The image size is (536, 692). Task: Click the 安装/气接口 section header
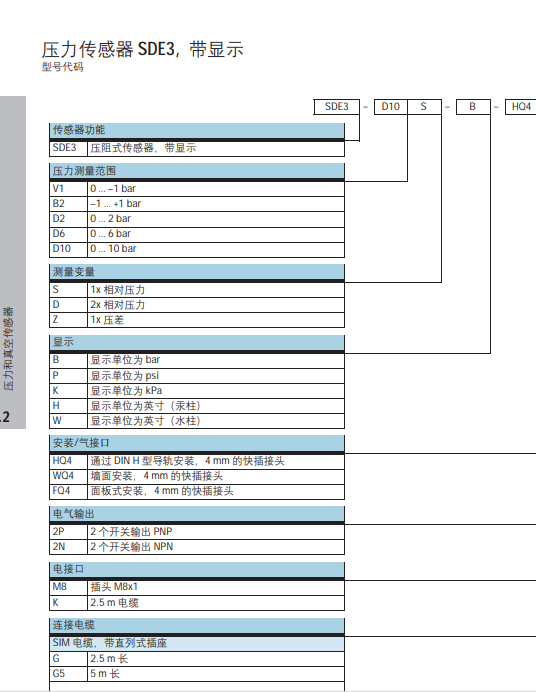coord(197,443)
